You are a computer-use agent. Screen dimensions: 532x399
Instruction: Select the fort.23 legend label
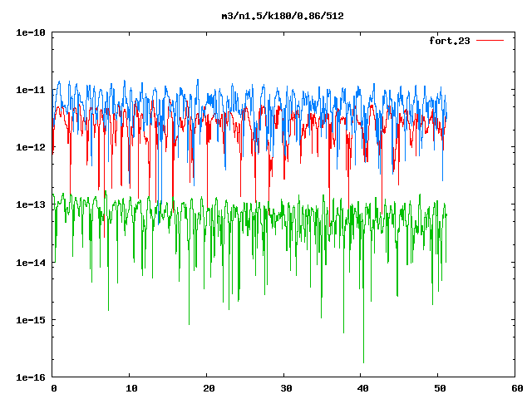[x=450, y=41]
